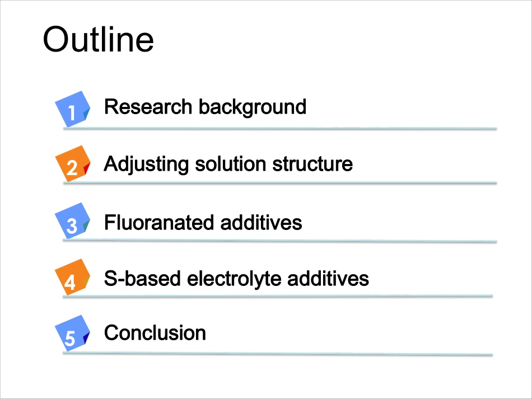
Task: Click the blue number 1 badge
Action: (72, 109)
